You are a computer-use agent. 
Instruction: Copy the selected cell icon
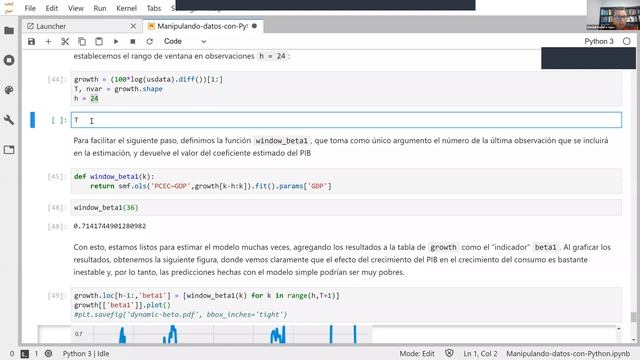82,42
